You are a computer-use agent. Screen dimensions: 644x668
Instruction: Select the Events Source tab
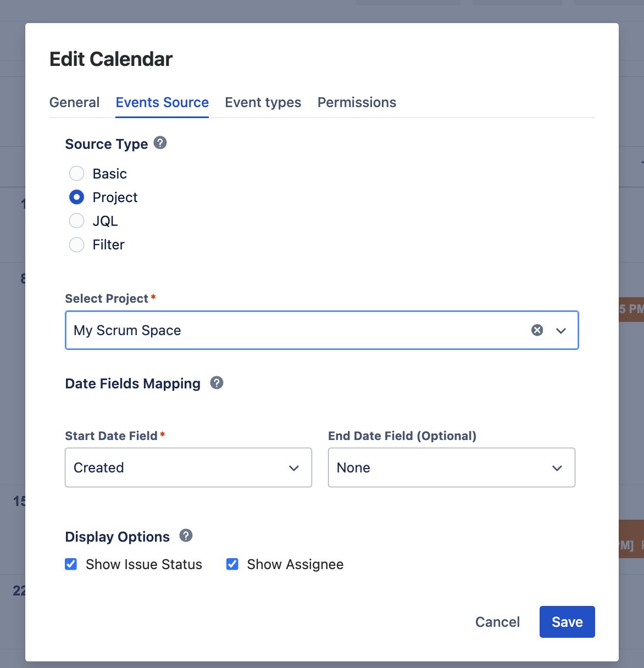(x=162, y=102)
